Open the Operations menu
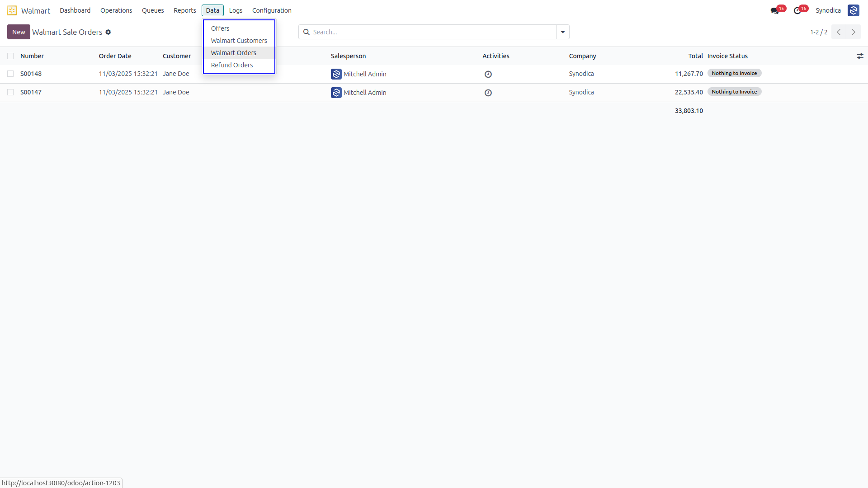868x488 pixels. point(116,10)
